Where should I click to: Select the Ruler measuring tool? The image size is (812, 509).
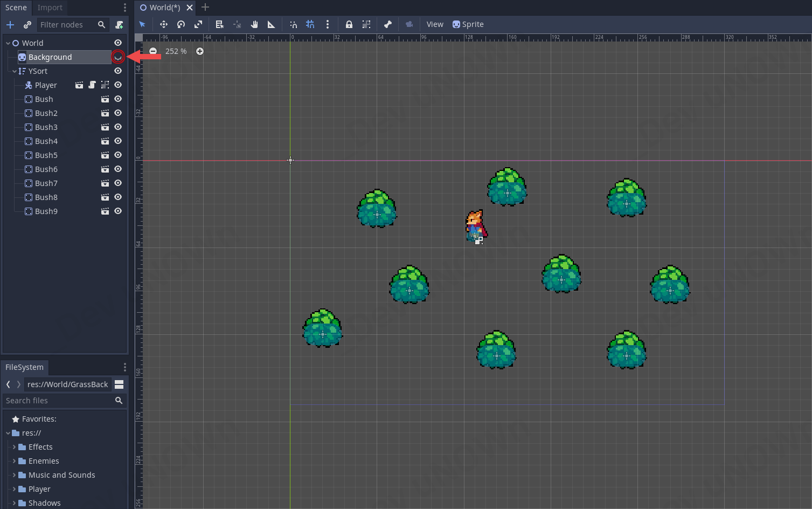tap(272, 24)
